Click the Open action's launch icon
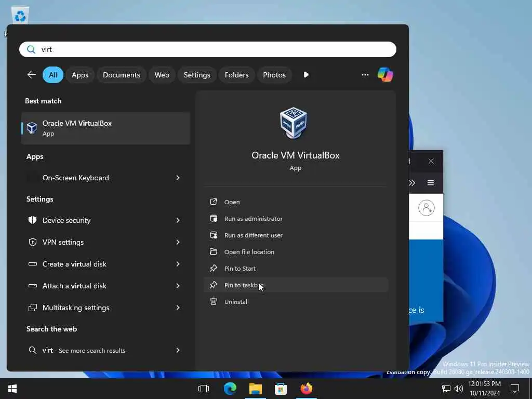This screenshot has width=532, height=399. pyautogui.click(x=214, y=202)
